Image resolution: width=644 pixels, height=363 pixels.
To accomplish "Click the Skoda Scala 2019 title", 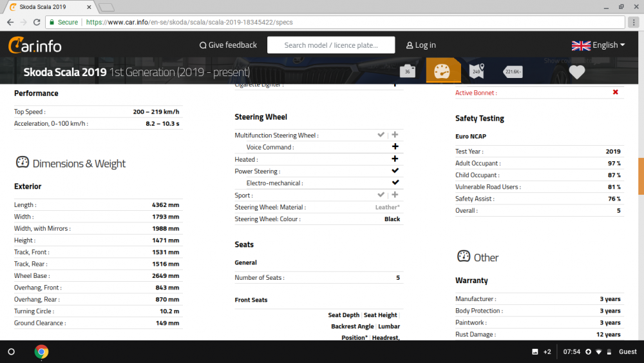I will [x=65, y=72].
